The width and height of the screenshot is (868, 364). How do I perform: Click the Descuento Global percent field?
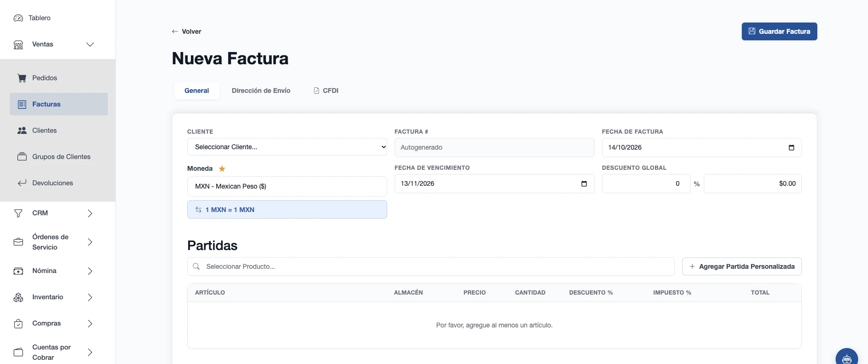[646, 184]
